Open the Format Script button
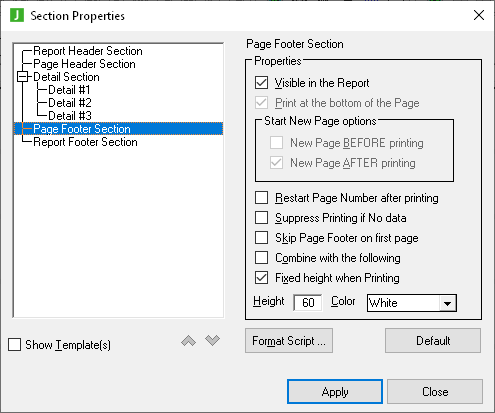This screenshot has width=495, height=413. click(289, 341)
